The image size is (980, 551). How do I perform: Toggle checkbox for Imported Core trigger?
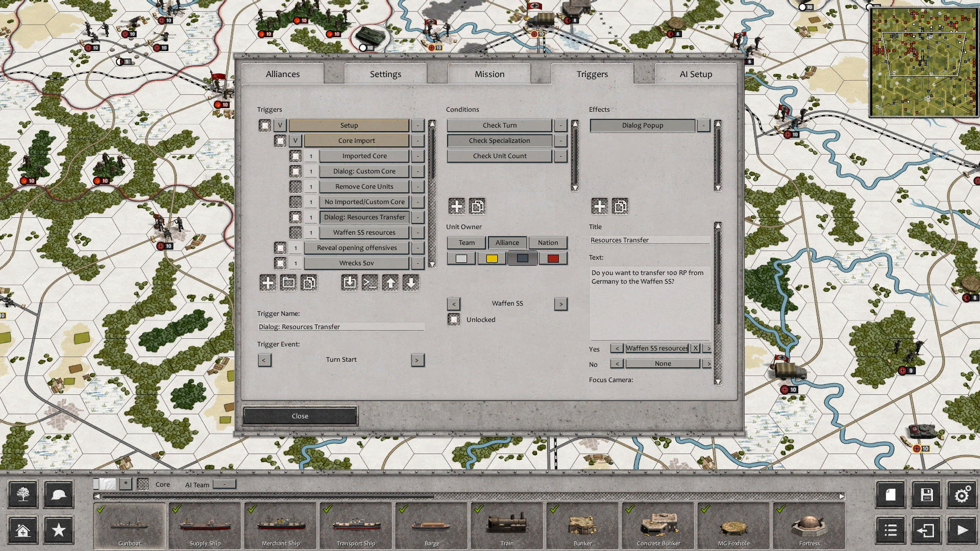pyautogui.click(x=296, y=156)
